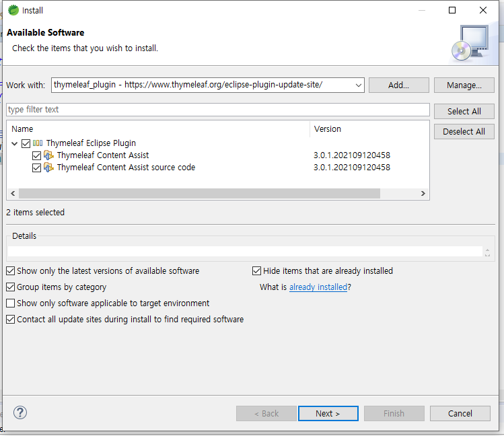
Task: Click the Details text area
Action: [x=245, y=251]
